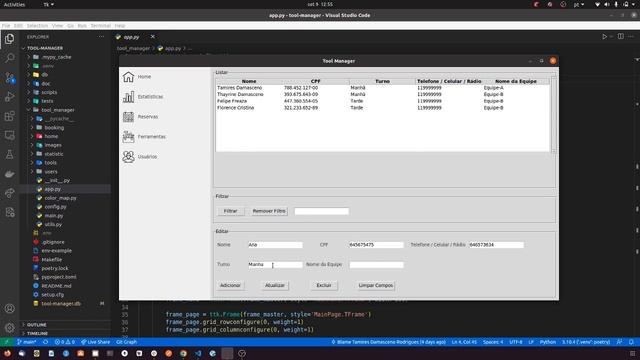Click the Excluir button

pos(324,285)
